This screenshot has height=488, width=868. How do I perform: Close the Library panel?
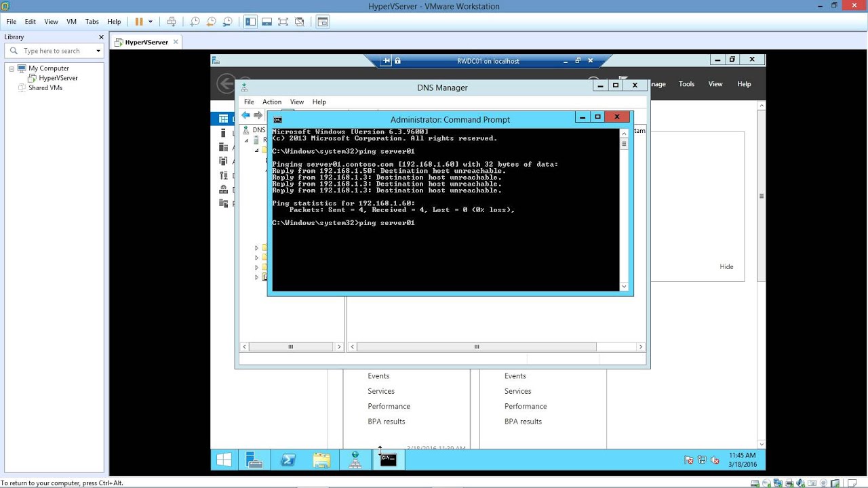pos(102,37)
